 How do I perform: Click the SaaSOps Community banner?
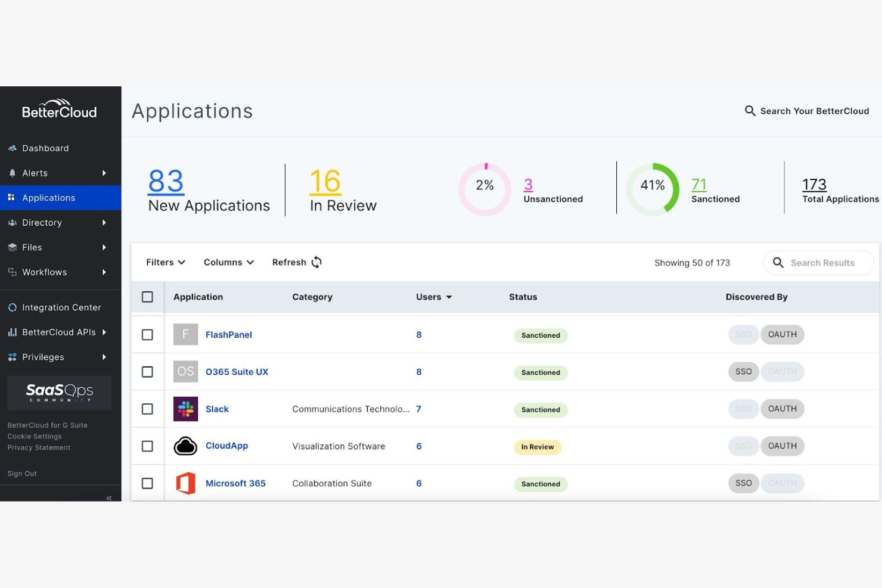coord(59,393)
